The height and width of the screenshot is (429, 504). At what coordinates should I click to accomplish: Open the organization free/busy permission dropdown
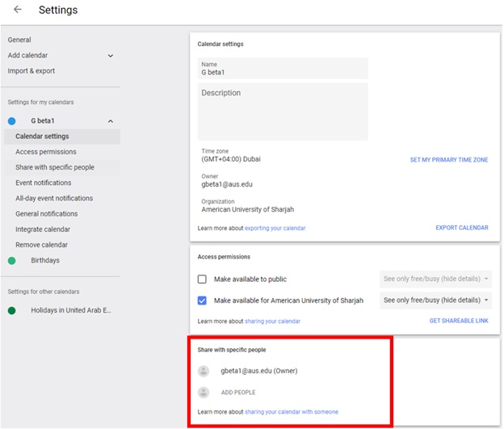click(x=435, y=300)
